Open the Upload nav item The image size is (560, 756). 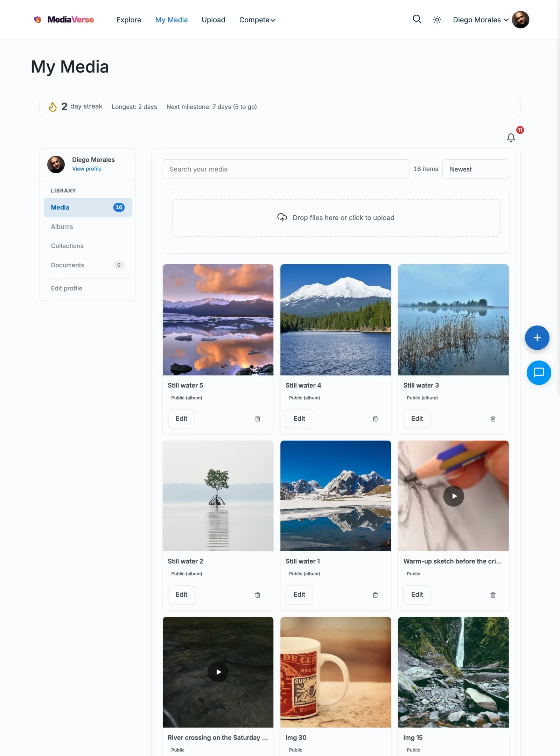(213, 20)
